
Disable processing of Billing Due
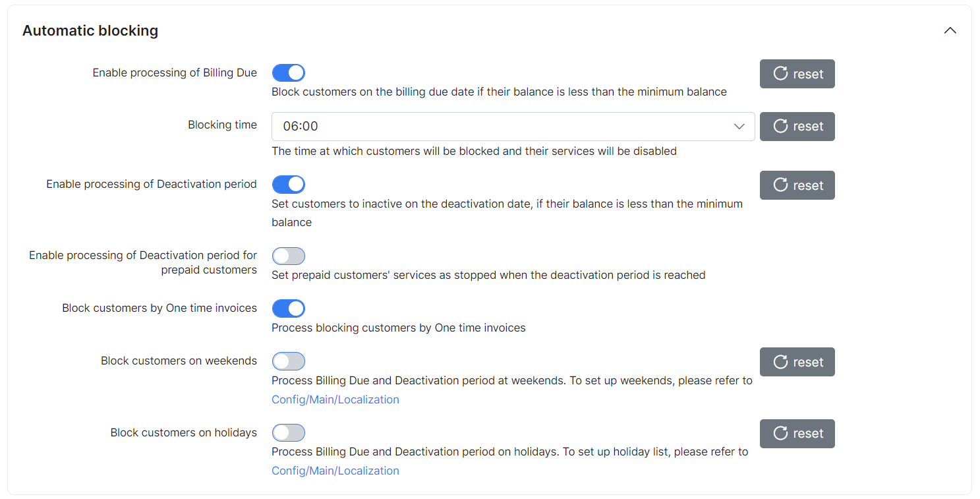click(x=289, y=73)
